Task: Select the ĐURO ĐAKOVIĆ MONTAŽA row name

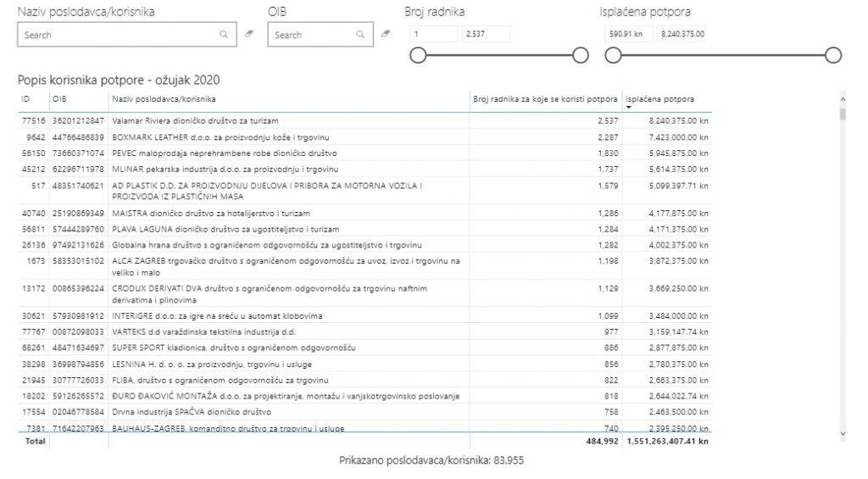Action: pyautogui.click(x=286, y=397)
